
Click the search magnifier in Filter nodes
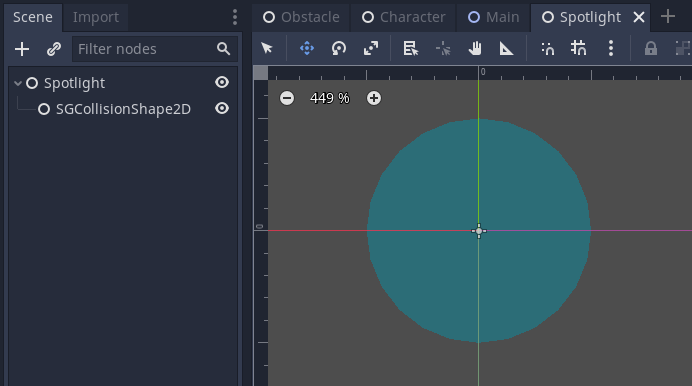223,49
